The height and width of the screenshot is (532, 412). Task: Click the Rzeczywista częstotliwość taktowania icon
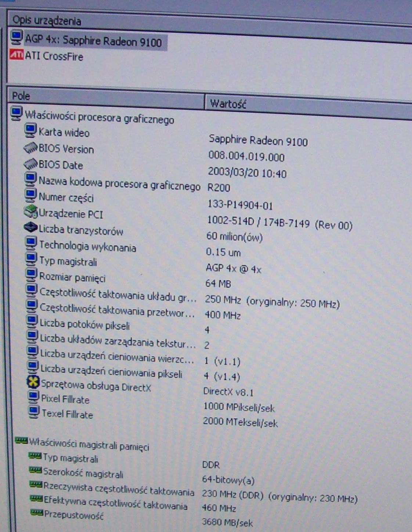tap(36, 485)
